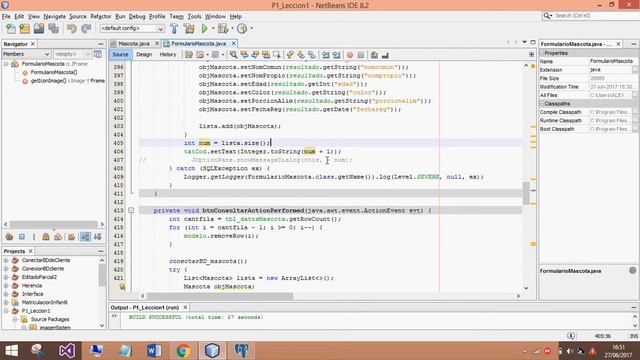Create a new file with the toolbar icon
This screenshot has height=360, width=640.
pyautogui.click(x=11, y=29)
